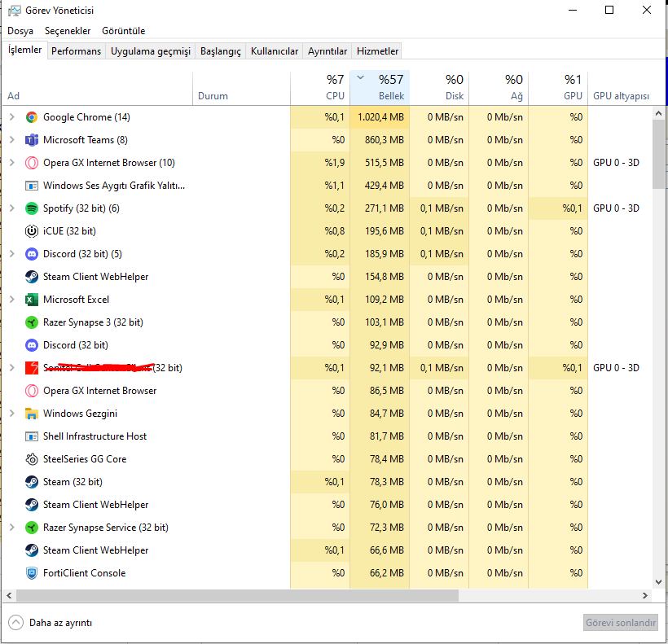Click the Steam (32 bit) icon
Screen dimensions: 668x644
pyautogui.click(x=32, y=482)
